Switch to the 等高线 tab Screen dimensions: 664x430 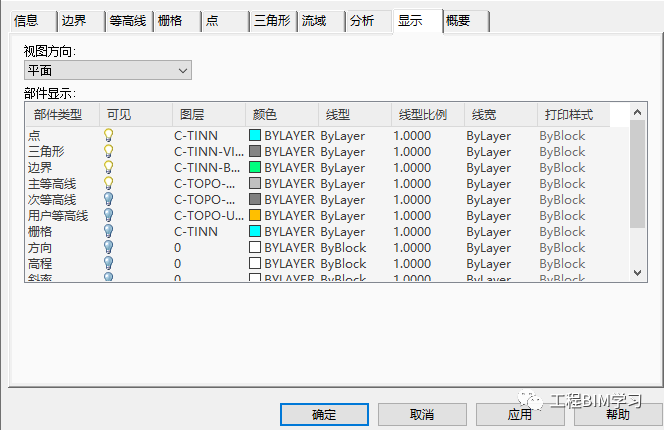click(129, 21)
